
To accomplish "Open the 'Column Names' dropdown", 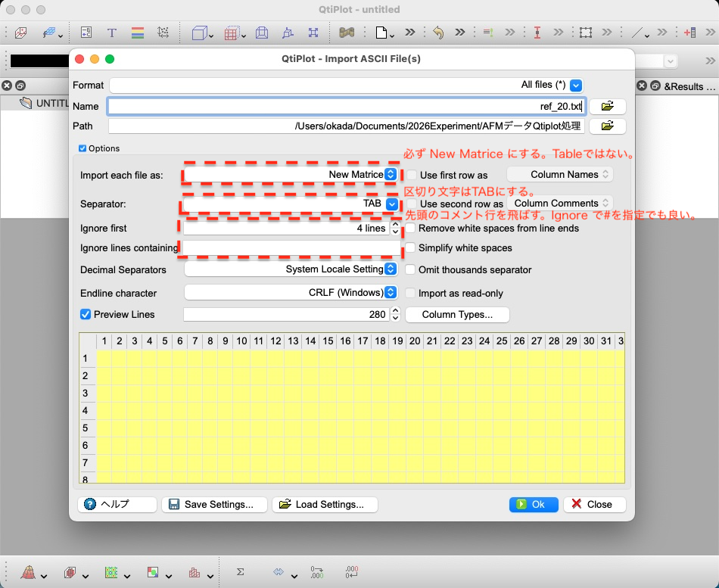I will pos(560,174).
